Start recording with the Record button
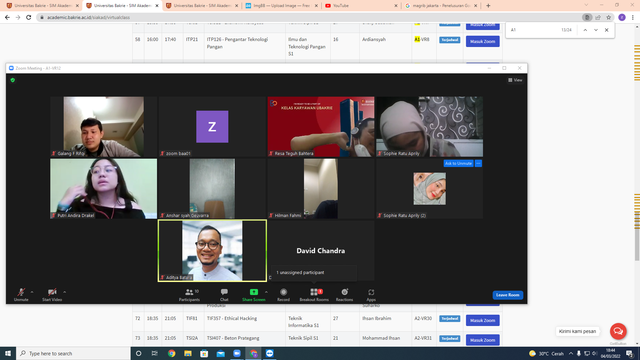Screen dimensions: 640x360 coord(283,295)
